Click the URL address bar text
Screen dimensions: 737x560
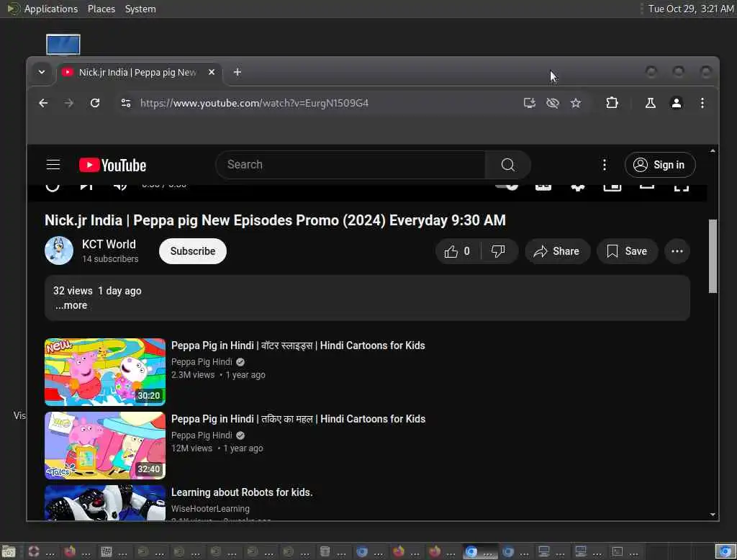pos(254,103)
